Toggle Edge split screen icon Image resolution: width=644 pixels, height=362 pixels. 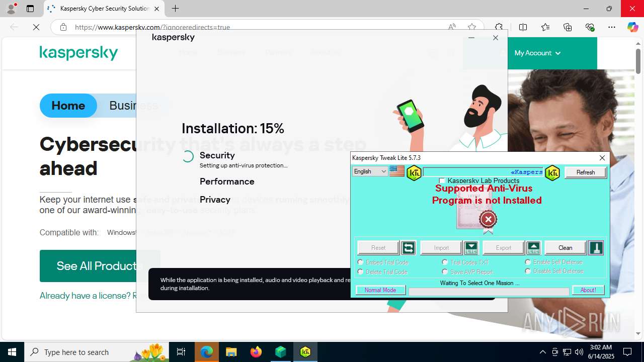coord(523,27)
